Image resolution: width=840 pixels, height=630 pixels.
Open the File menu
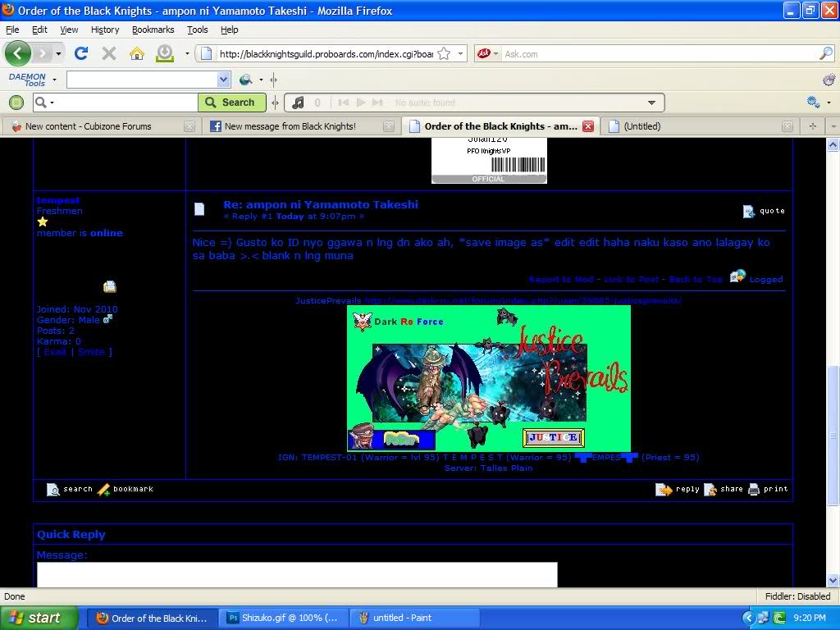pyautogui.click(x=12, y=30)
